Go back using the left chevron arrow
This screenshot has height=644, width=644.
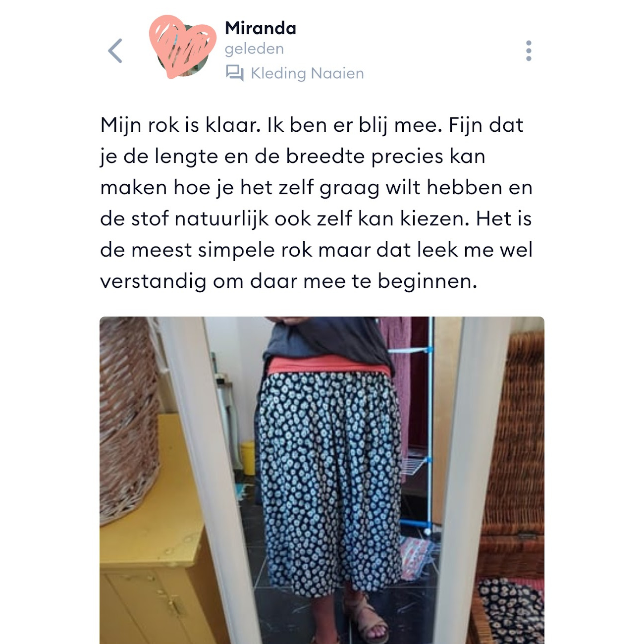click(x=115, y=51)
